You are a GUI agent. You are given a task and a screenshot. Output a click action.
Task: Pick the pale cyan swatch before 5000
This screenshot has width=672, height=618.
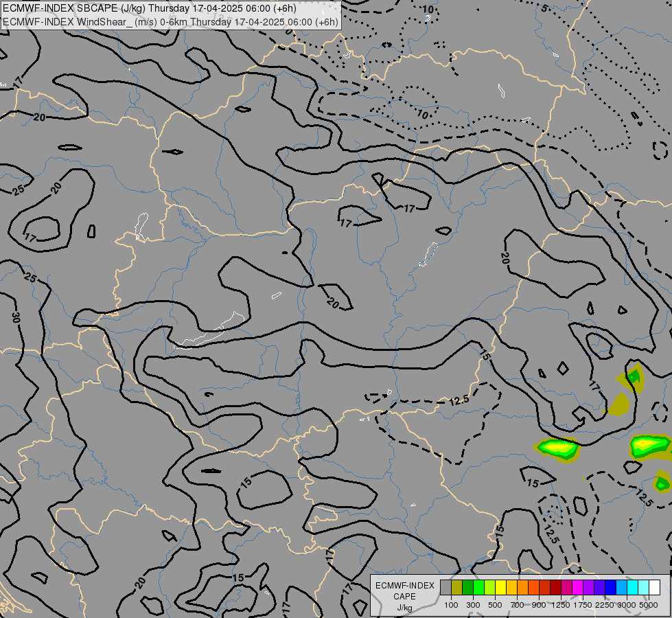click(x=643, y=588)
